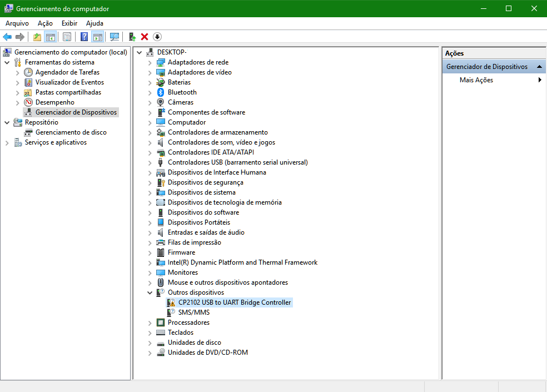The width and height of the screenshot is (547, 392).
Task: Select the Firmware chip icon
Action: (x=161, y=252)
